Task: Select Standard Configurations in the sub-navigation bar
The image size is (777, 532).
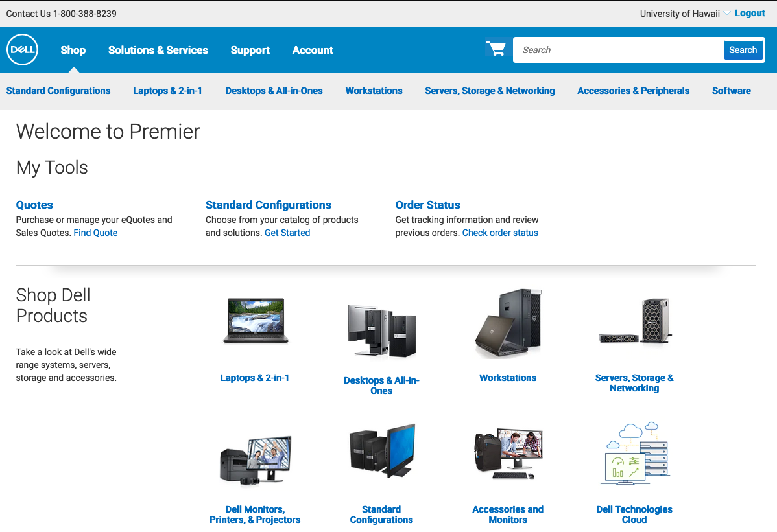Action: [x=58, y=91]
